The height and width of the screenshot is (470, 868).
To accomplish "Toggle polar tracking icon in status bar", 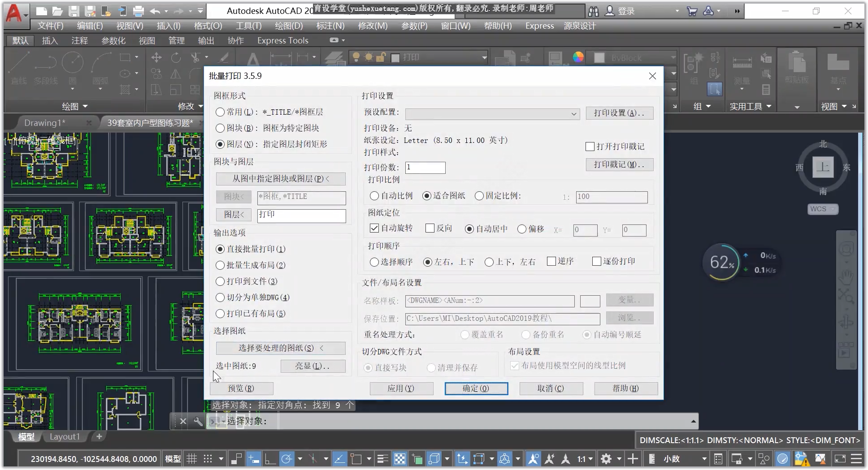I will [286, 459].
